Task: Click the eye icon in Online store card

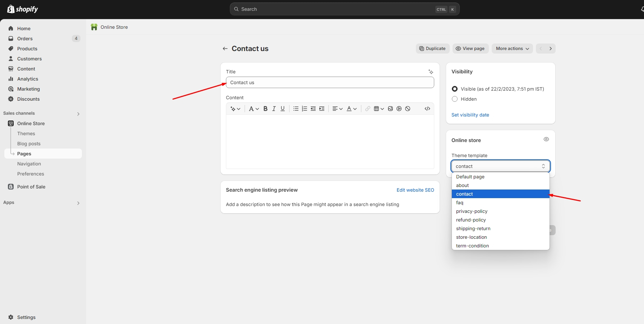Action: pos(546,140)
